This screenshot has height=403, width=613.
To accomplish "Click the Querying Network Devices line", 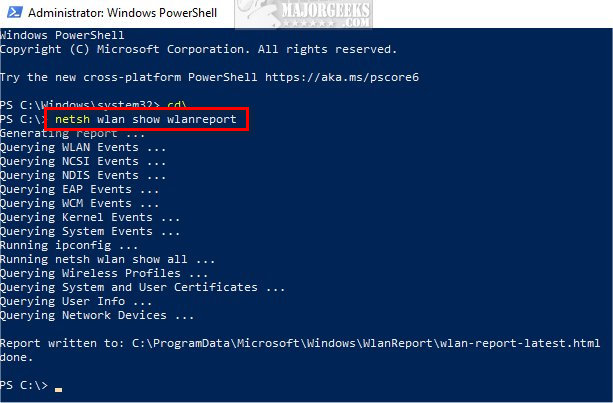I will [x=97, y=315].
